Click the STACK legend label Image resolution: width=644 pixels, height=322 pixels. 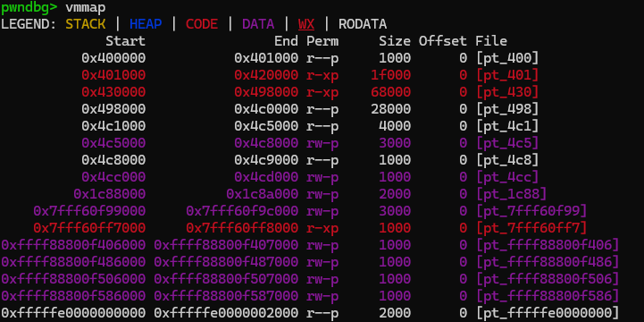click(x=86, y=24)
